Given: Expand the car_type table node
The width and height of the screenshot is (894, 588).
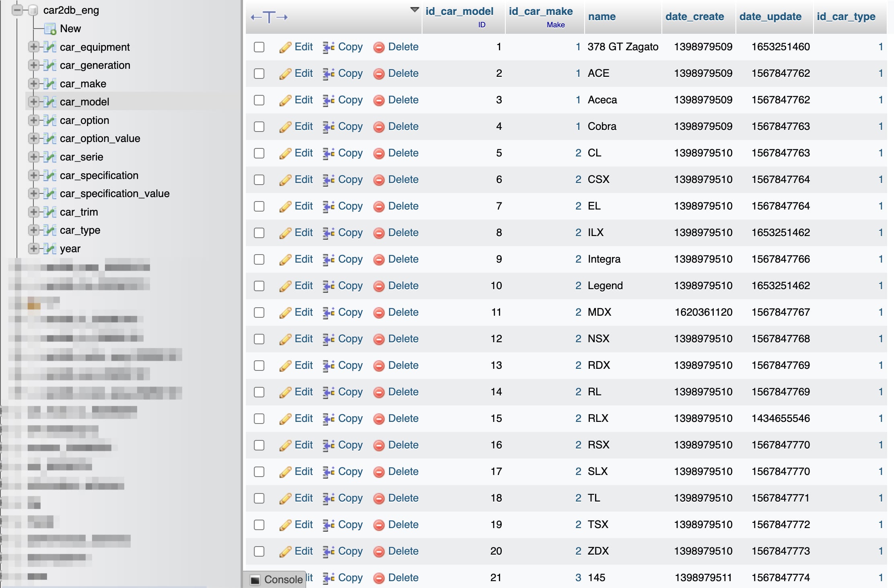Looking at the screenshot, I should pyautogui.click(x=34, y=230).
